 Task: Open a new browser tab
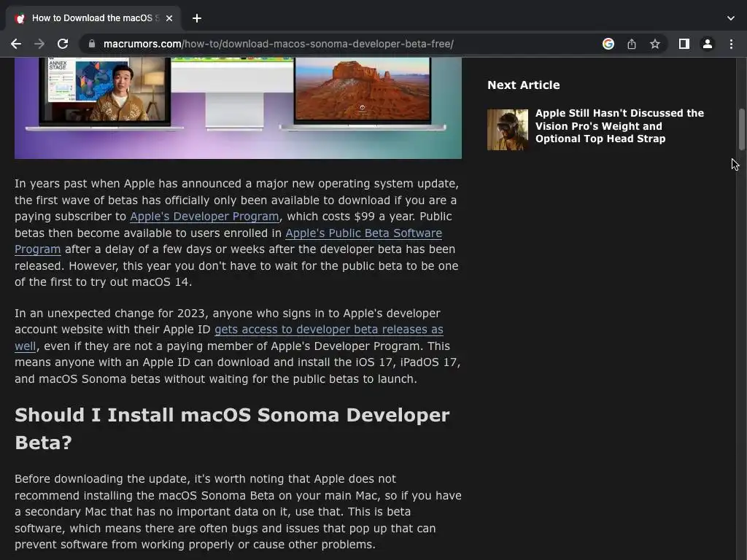coord(197,18)
